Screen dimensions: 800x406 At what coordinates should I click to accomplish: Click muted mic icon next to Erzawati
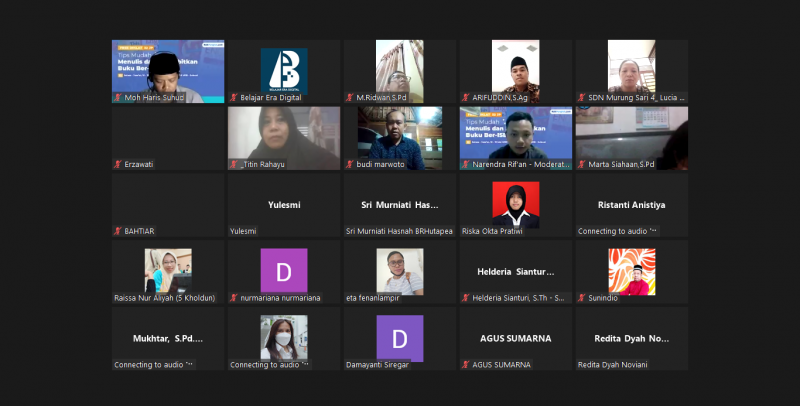118,164
